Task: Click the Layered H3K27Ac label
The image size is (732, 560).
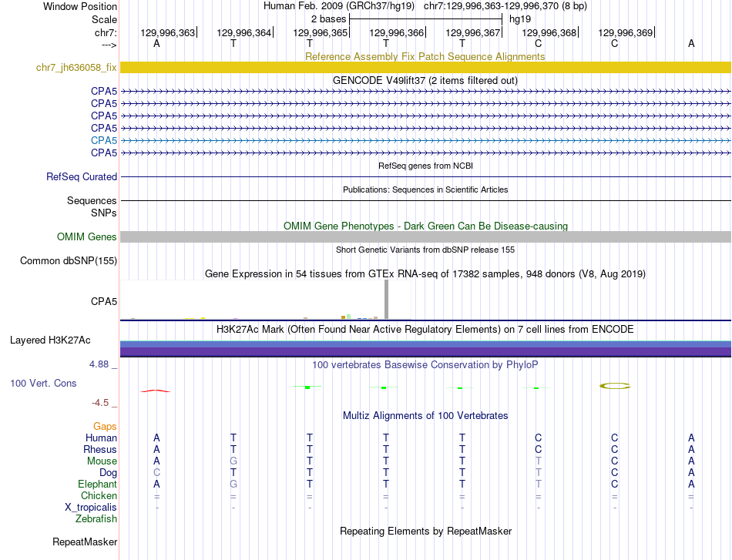Action: click(x=50, y=340)
